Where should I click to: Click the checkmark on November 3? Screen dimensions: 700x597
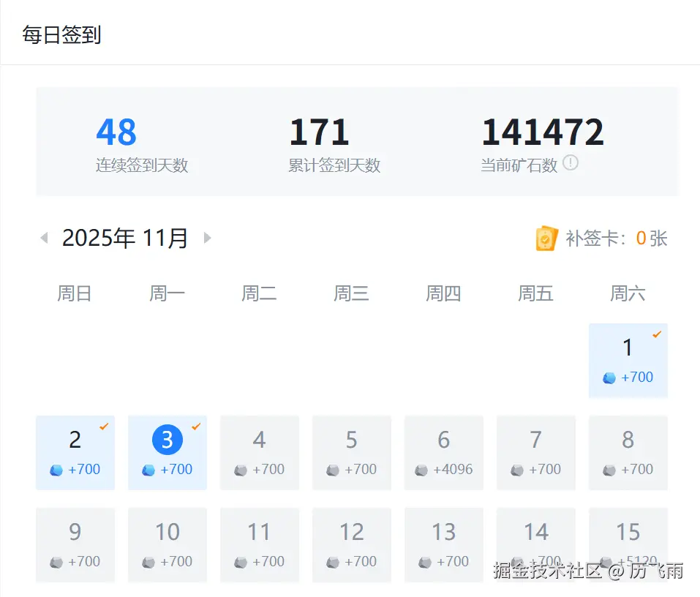(196, 425)
